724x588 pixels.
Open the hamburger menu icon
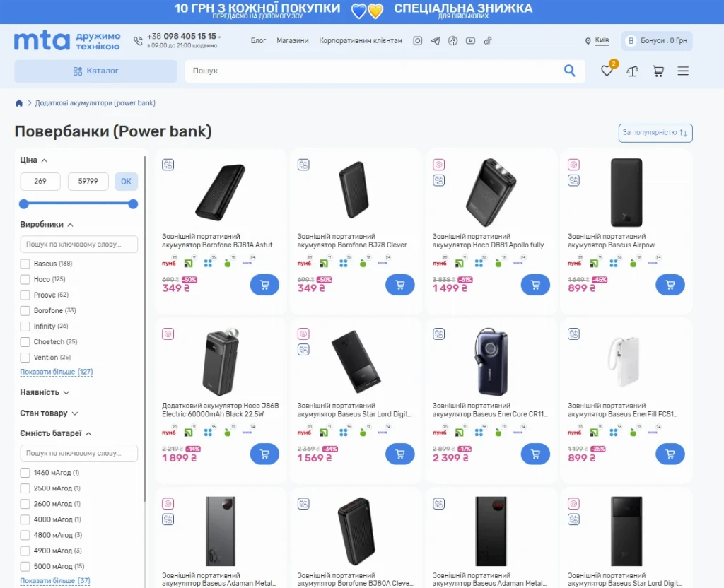click(683, 71)
